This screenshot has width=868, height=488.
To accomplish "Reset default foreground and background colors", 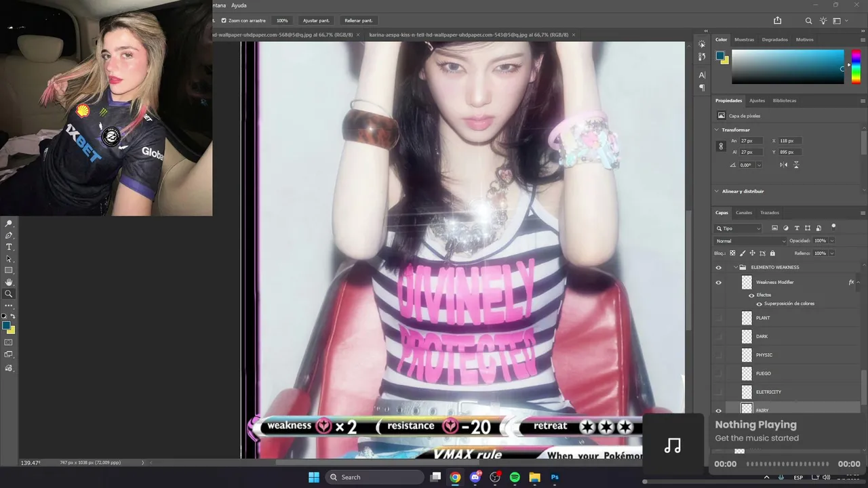I will pos(4,317).
